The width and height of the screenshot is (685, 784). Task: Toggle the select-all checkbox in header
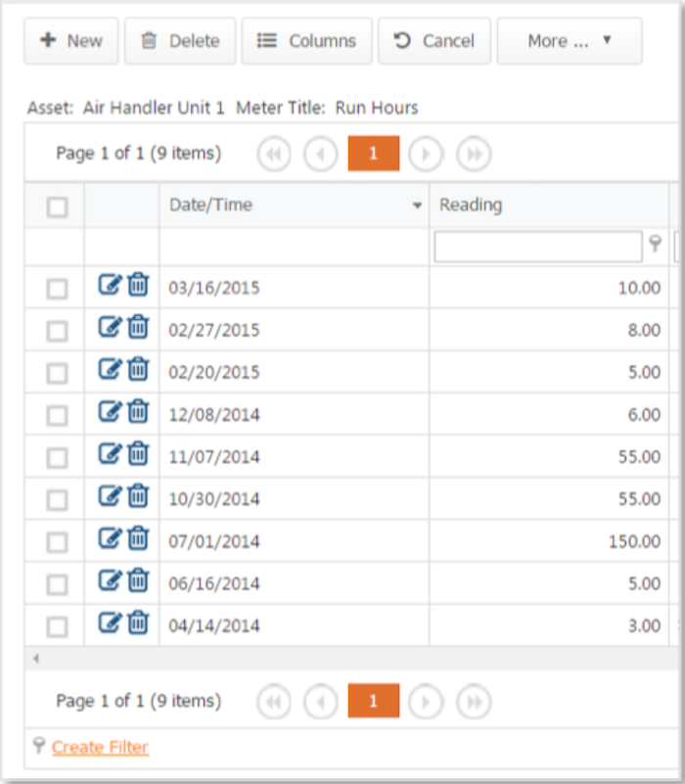pyautogui.click(x=58, y=207)
